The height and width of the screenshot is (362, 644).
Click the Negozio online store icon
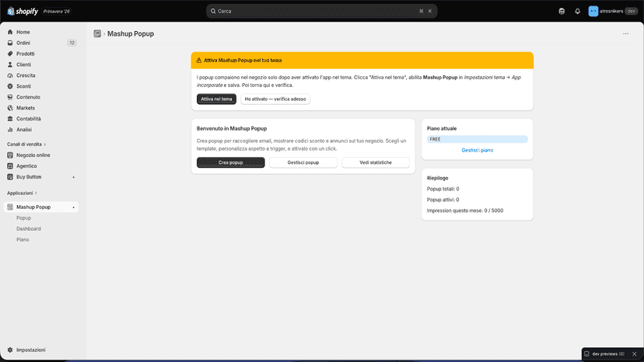point(10,155)
